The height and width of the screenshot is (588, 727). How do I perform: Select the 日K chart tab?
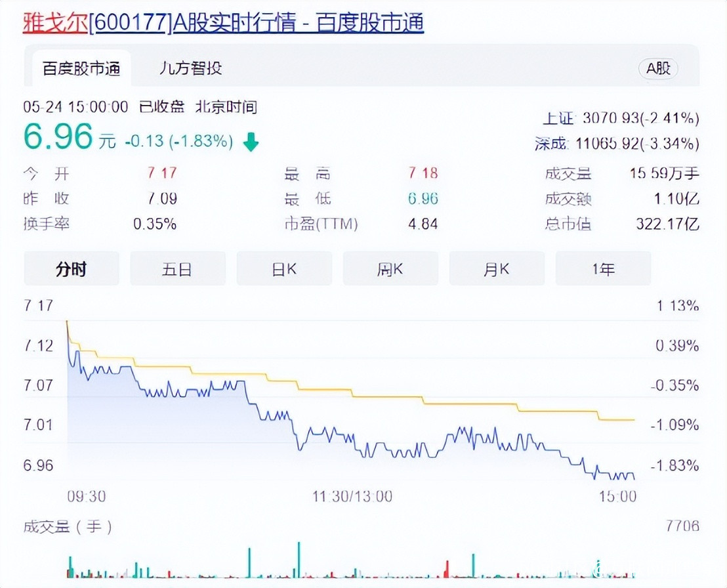[284, 268]
